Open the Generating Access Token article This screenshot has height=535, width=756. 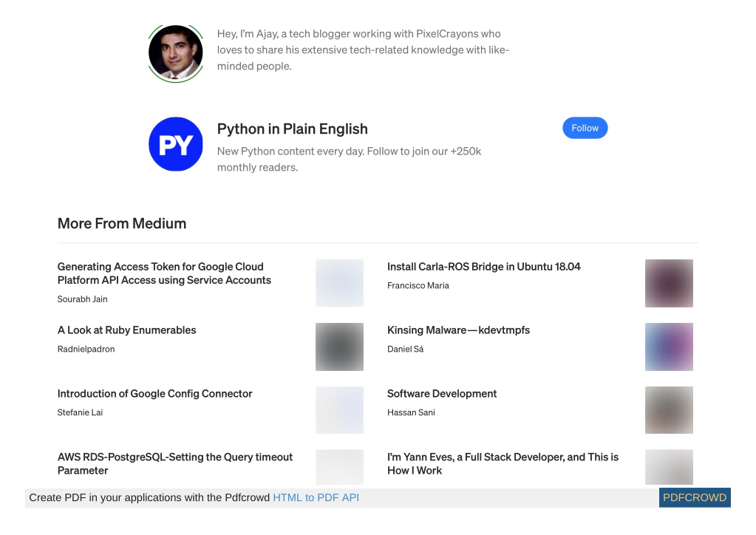(x=164, y=273)
